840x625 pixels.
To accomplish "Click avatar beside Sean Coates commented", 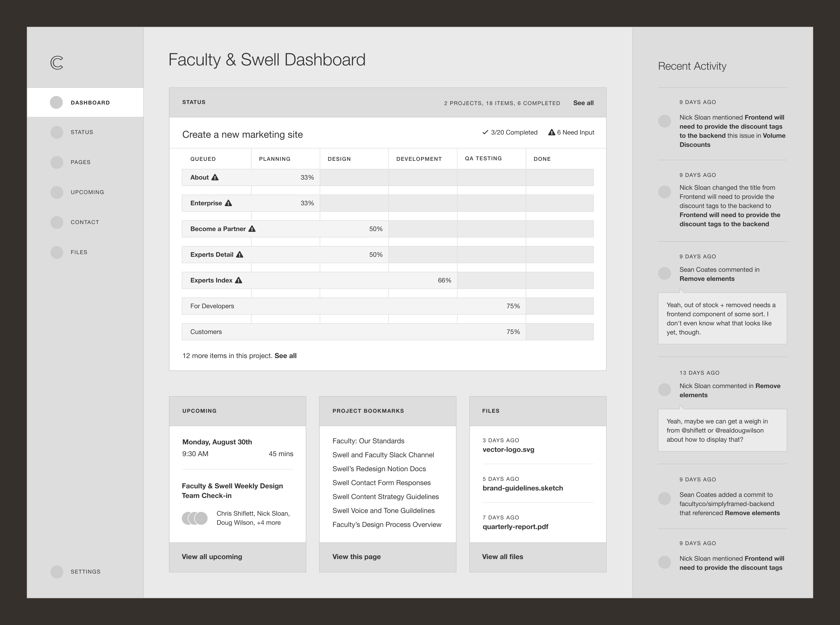I will pyautogui.click(x=664, y=273).
